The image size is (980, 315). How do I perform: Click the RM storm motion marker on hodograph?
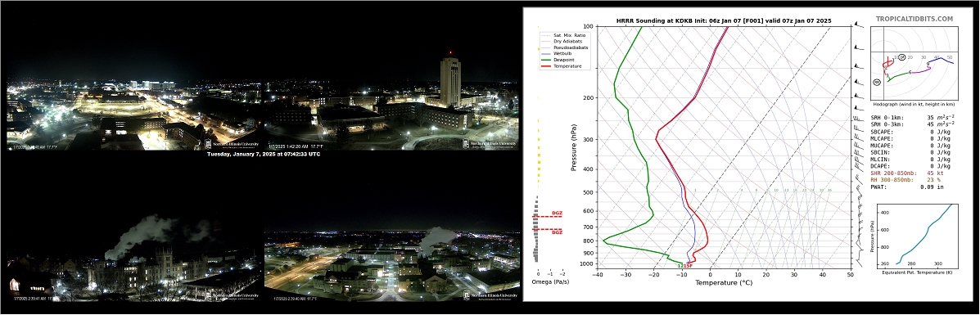tap(877, 82)
